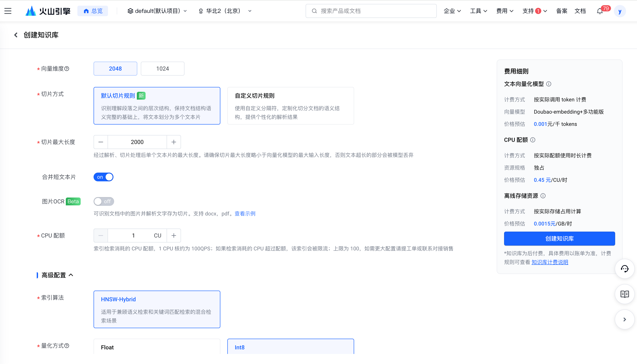Go back with the arrow beside 创建知识库
This screenshot has width=637, height=364.
[x=16, y=35]
